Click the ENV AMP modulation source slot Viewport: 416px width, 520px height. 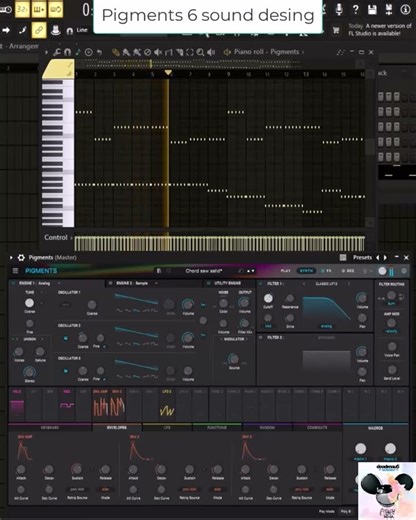pyautogui.click(x=100, y=404)
